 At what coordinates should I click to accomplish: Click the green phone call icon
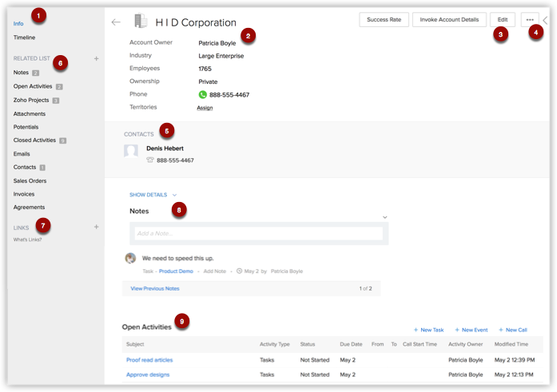(203, 95)
